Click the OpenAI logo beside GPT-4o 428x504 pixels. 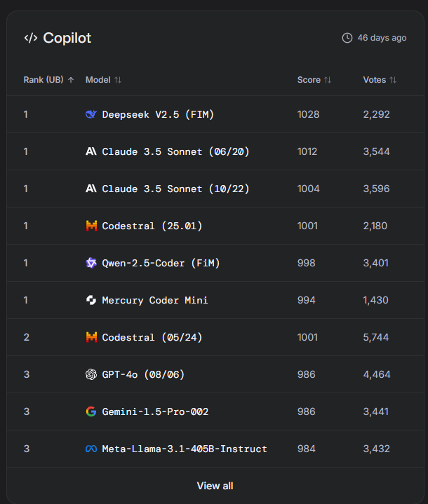(x=91, y=374)
